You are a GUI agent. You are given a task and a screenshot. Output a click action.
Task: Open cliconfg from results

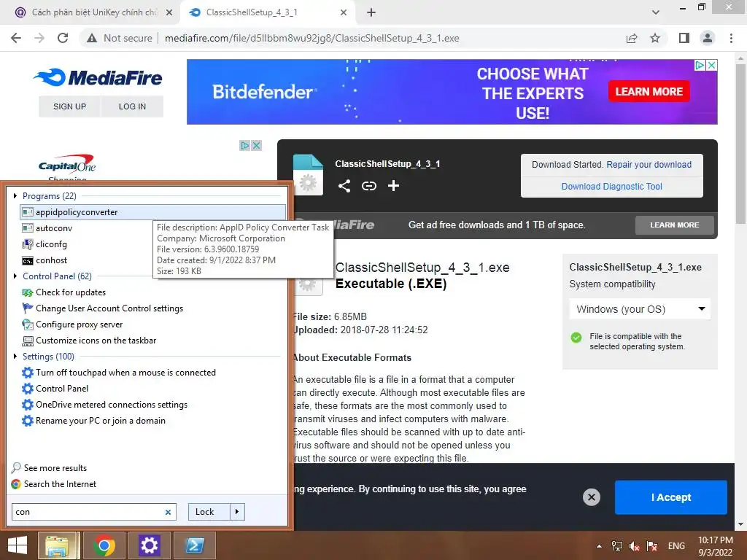(51, 244)
